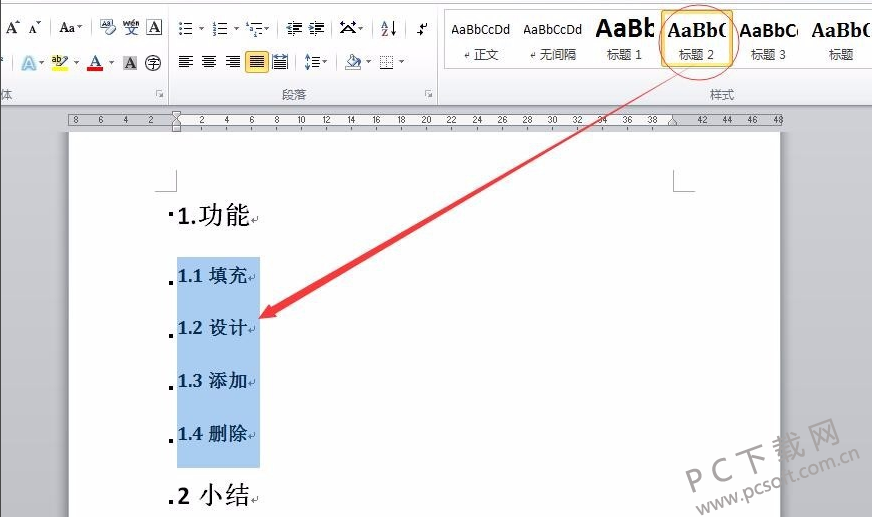This screenshot has height=517, width=872.
Task: Click the Line Spacing icon
Action: tap(312, 62)
